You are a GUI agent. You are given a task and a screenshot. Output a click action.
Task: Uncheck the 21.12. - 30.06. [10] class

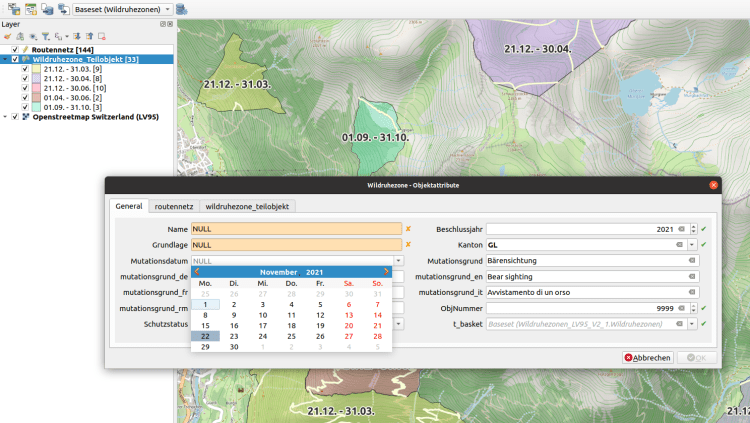(x=25, y=88)
